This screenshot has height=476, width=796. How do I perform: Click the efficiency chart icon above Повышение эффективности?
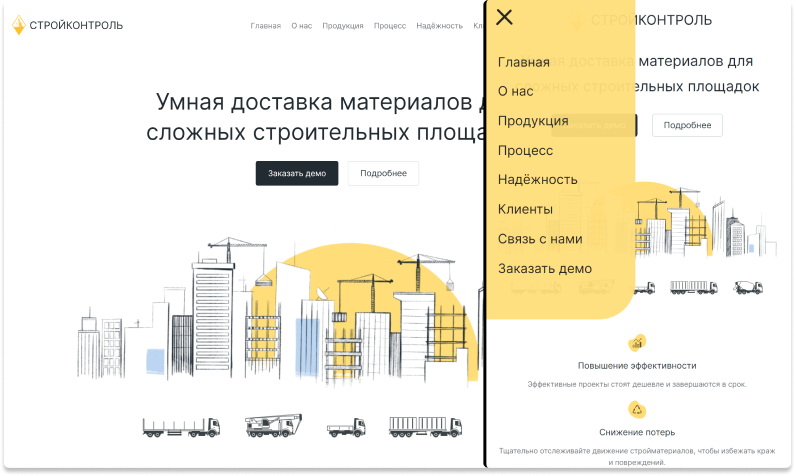[x=637, y=344]
